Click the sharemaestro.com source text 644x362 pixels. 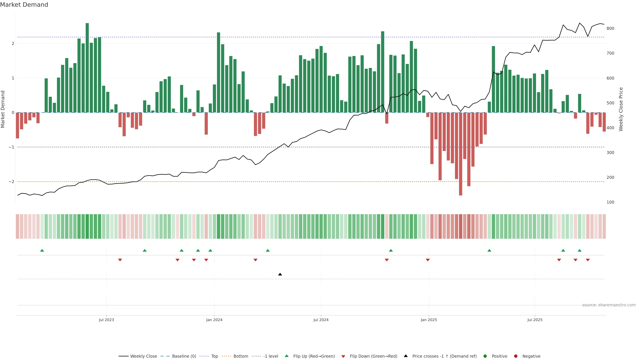coord(609,305)
